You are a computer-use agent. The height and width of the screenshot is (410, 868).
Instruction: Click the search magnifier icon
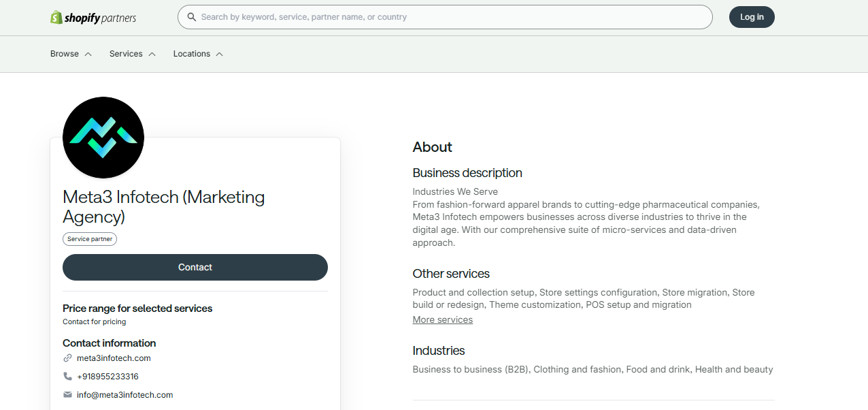192,17
